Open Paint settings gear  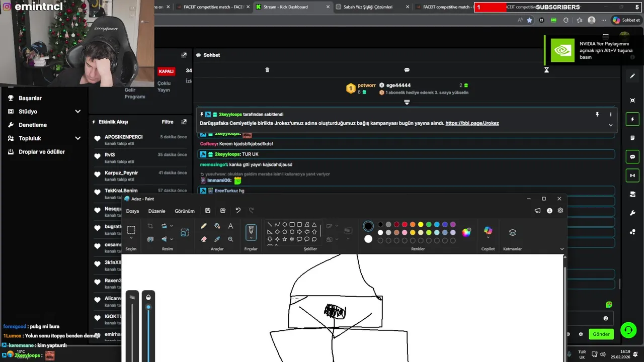coord(560,211)
